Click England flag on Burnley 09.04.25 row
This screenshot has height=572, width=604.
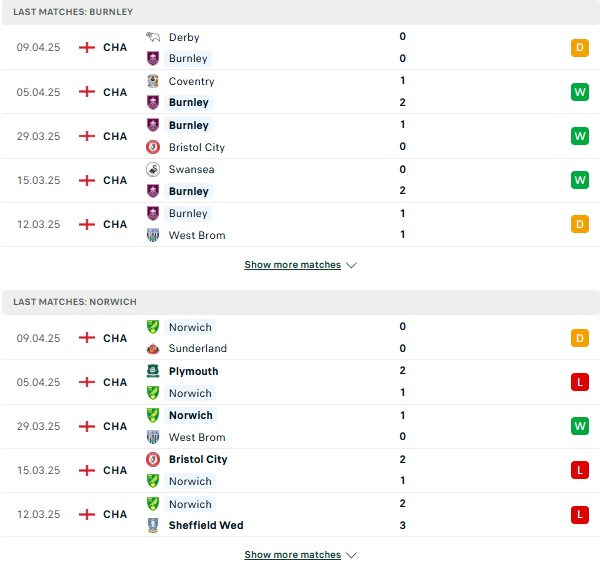tap(87, 47)
